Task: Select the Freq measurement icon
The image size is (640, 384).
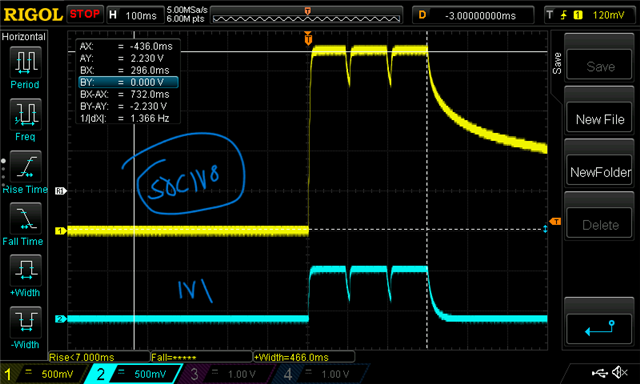Action: 25,114
